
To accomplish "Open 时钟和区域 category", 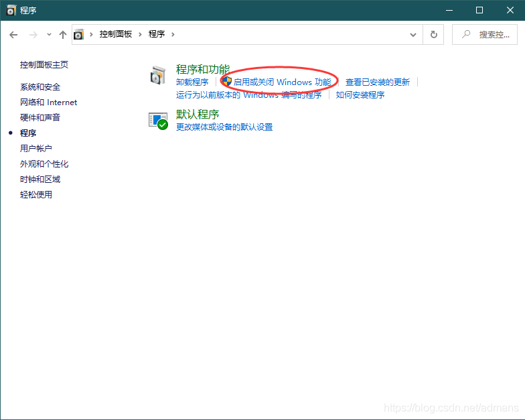I will pyautogui.click(x=40, y=180).
